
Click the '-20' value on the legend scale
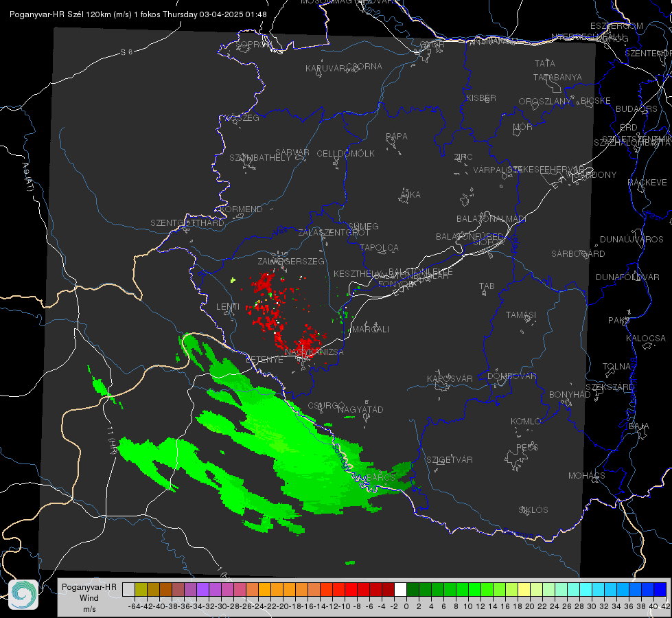click(283, 606)
